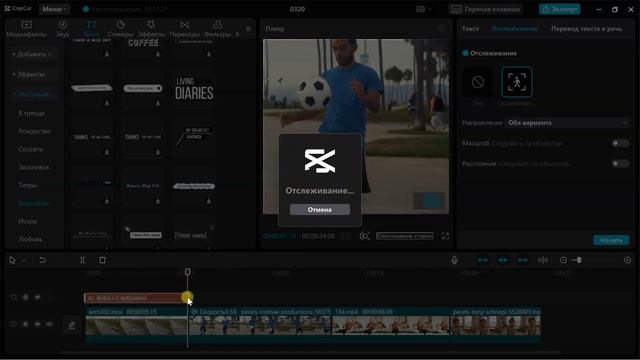Toggle the Масштаб switch
Screen dimensions: 640x360
coord(620,143)
